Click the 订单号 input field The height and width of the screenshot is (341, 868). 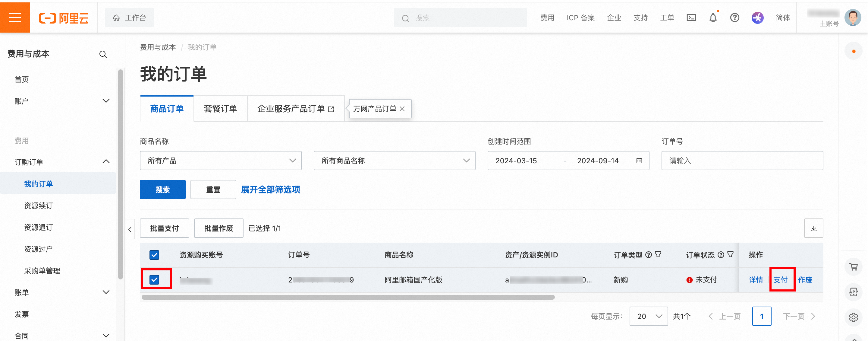[x=742, y=161]
